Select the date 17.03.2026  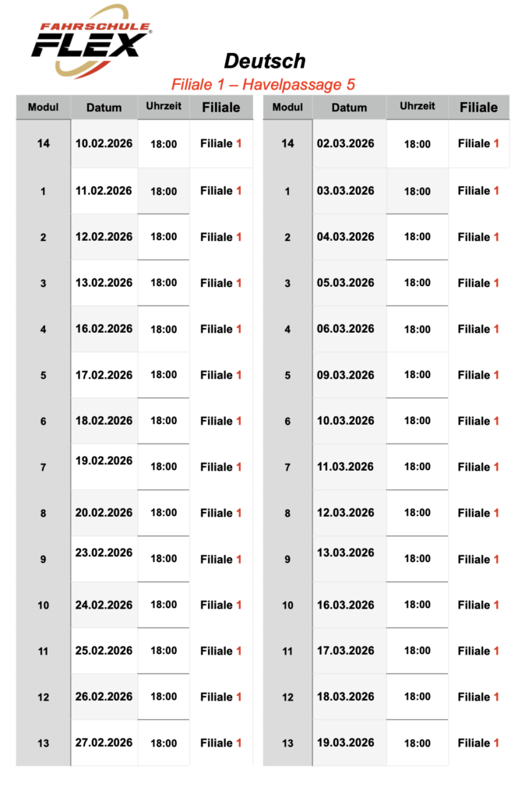[346, 651]
